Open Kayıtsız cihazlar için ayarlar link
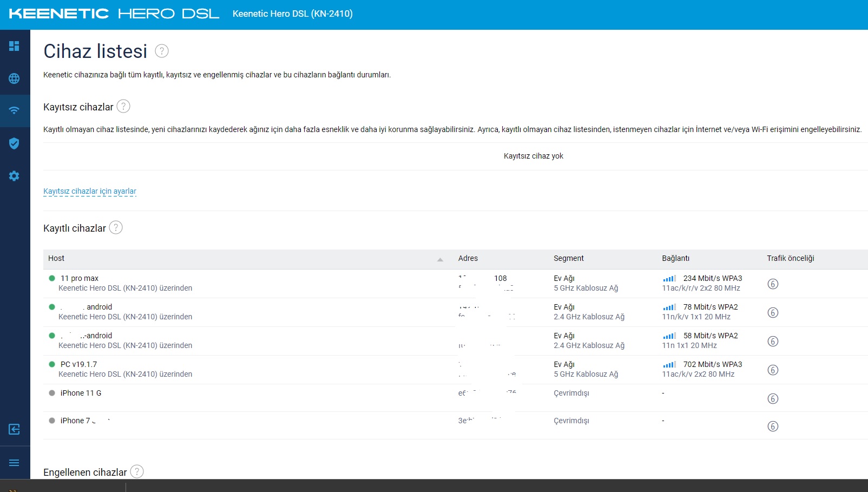This screenshot has height=492, width=868. tap(90, 191)
